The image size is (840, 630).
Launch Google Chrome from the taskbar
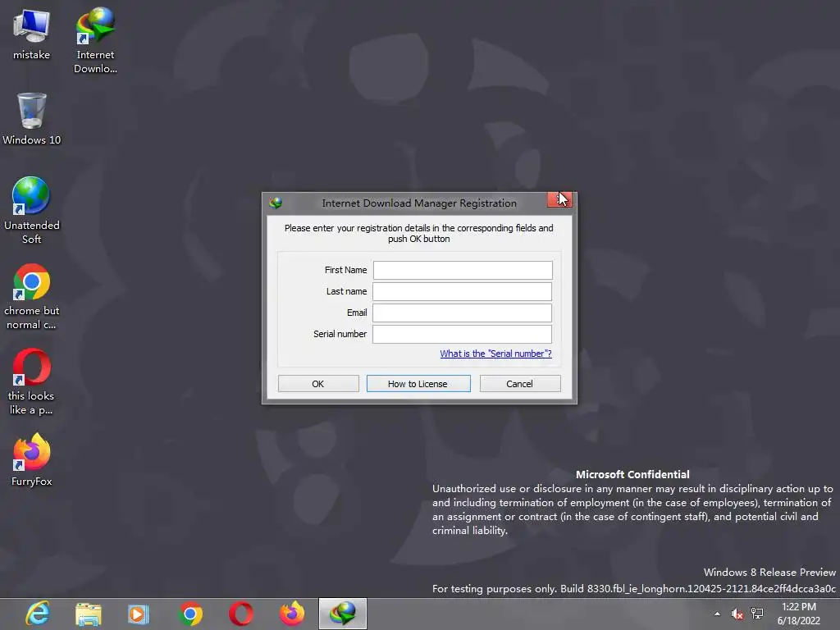pos(189,614)
